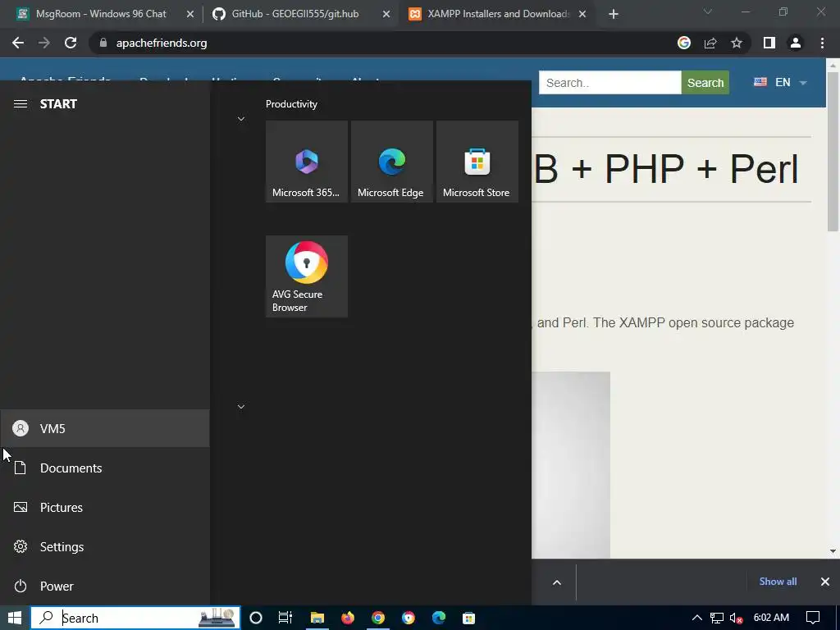Open Google Chrome from taskbar

coord(377,618)
